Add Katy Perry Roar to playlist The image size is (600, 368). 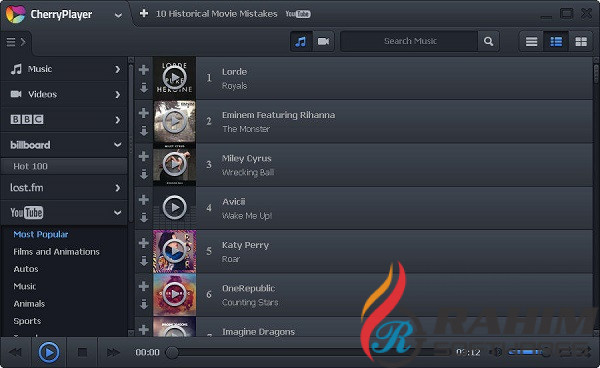click(x=144, y=243)
